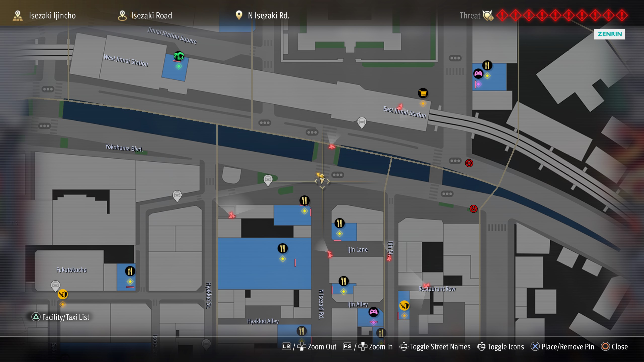Select the taxi pin near Hyakkei St. intersection
The width and height of the screenshot is (644, 362).
click(x=177, y=196)
